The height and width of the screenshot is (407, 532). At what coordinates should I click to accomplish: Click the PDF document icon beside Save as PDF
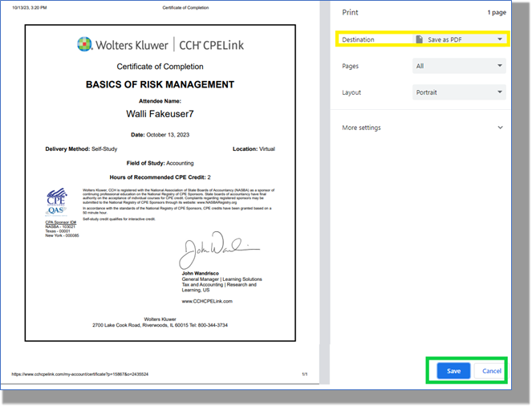[420, 39]
